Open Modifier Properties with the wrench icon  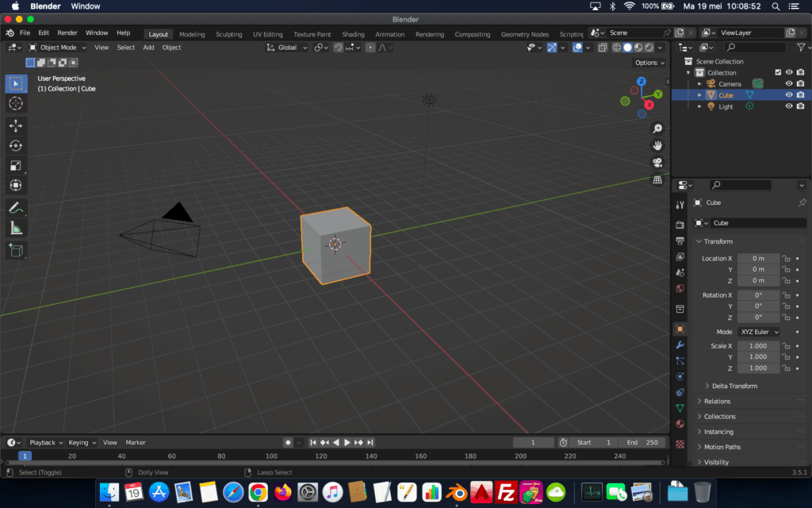click(680, 344)
